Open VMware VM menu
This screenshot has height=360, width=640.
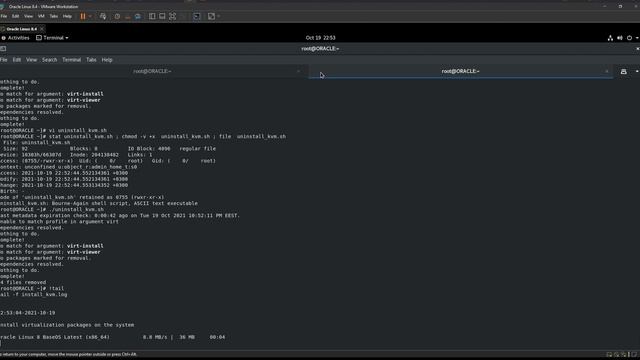click(x=41, y=16)
